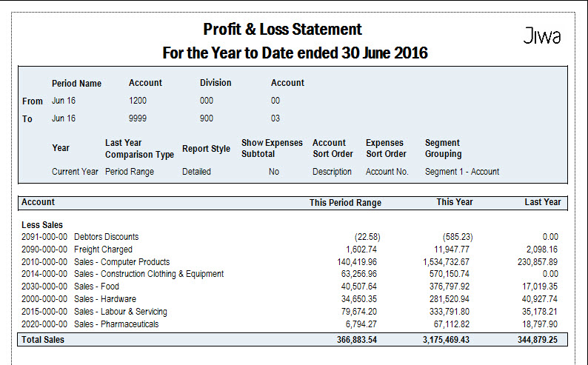This screenshot has width=588, height=365.
Task: Click the Last Year column header
Action: tap(543, 202)
